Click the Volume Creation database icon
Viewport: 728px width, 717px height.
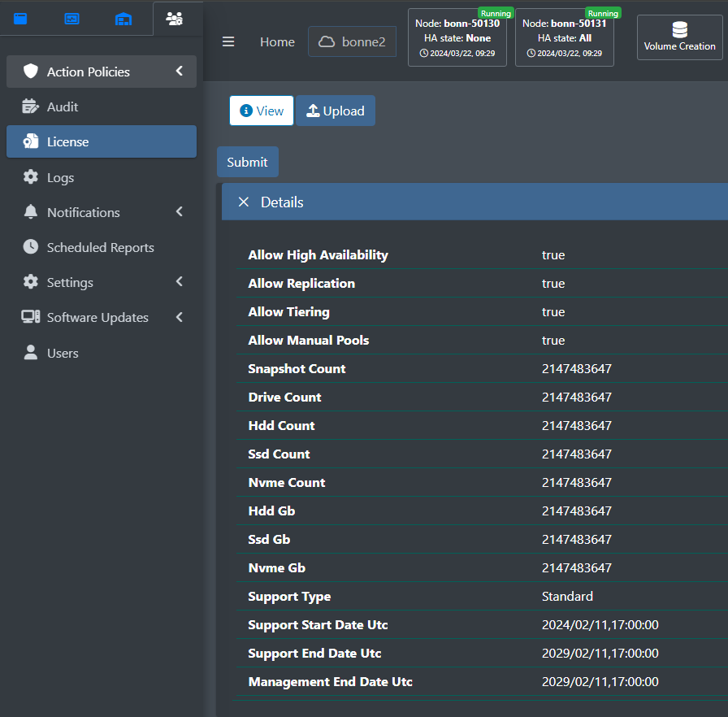(680, 30)
